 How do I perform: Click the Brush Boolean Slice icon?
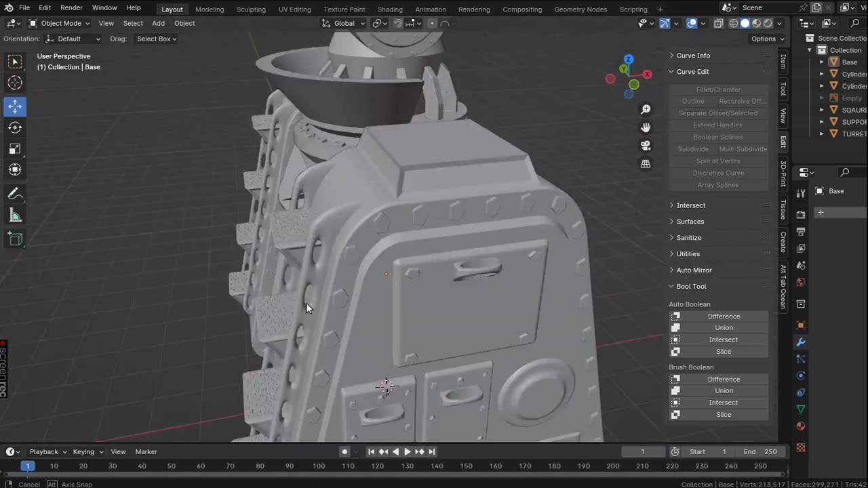675,415
